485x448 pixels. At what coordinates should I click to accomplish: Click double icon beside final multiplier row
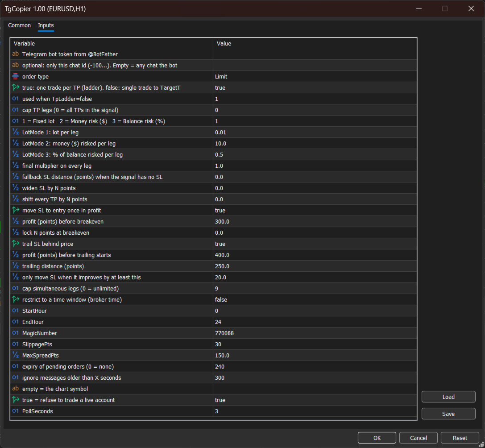16,166
